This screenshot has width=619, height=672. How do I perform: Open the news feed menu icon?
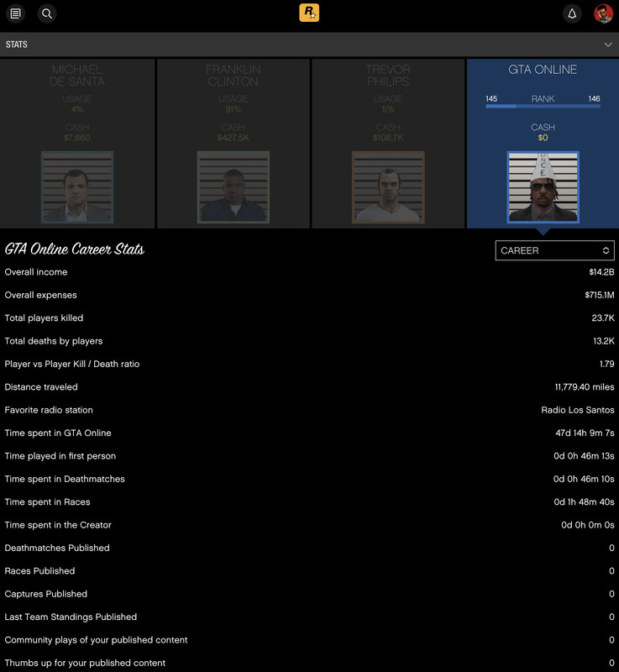[x=15, y=13]
